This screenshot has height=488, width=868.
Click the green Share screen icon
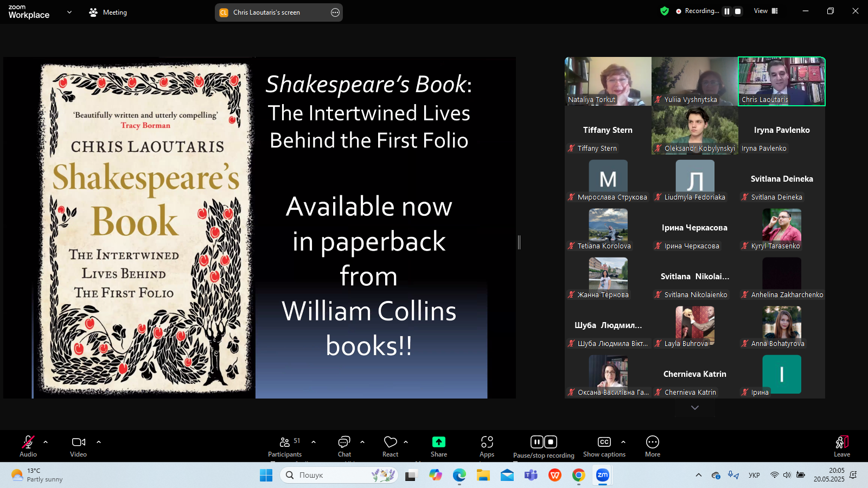pos(438,442)
